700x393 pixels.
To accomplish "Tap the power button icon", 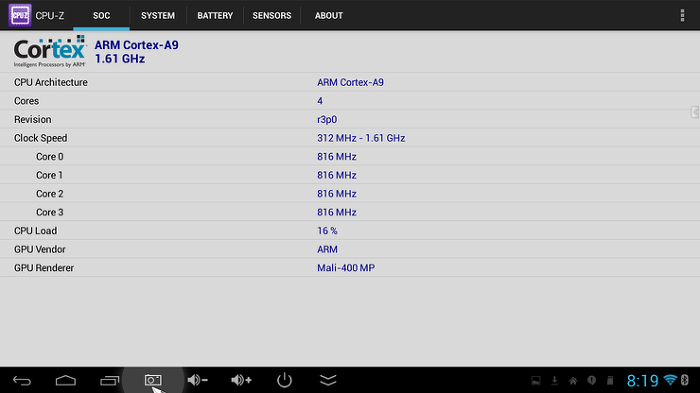I will (284, 380).
